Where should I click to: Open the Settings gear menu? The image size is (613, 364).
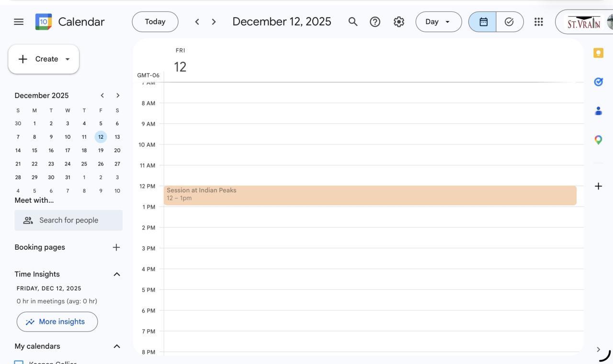[x=399, y=22]
